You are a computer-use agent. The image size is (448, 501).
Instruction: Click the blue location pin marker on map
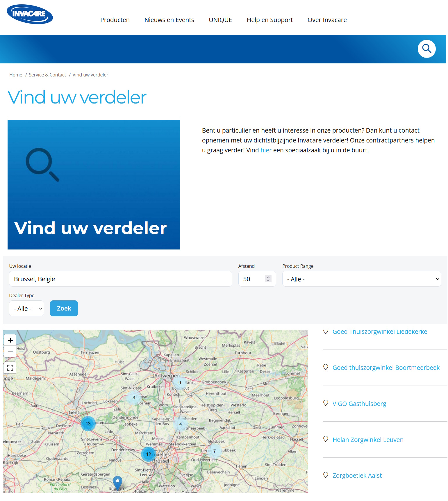tap(117, 483)
